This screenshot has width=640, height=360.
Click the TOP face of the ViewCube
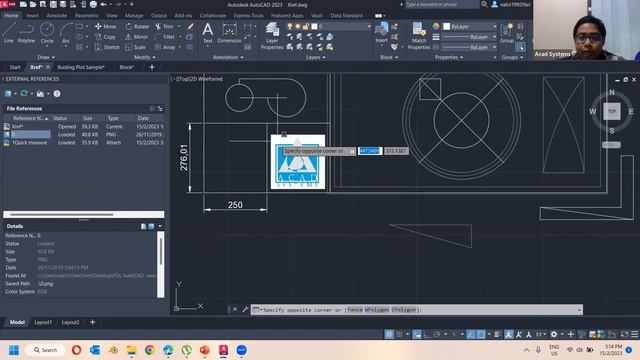click(611, 111)
